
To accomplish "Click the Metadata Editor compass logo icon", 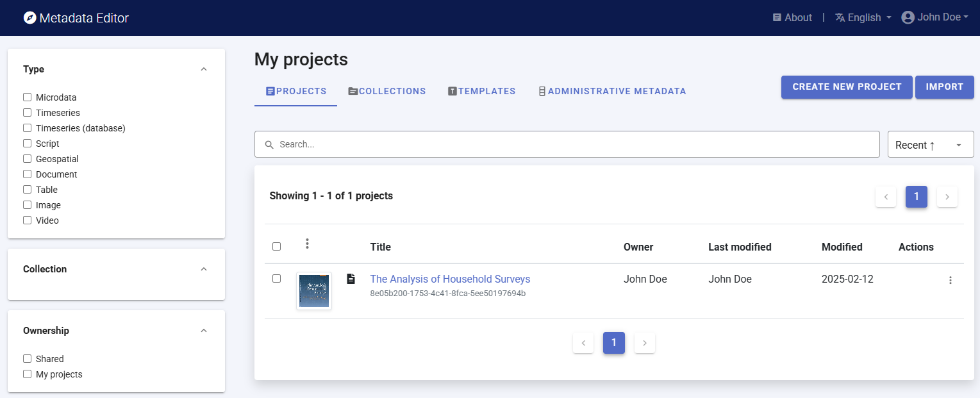I will click(29, 18).
